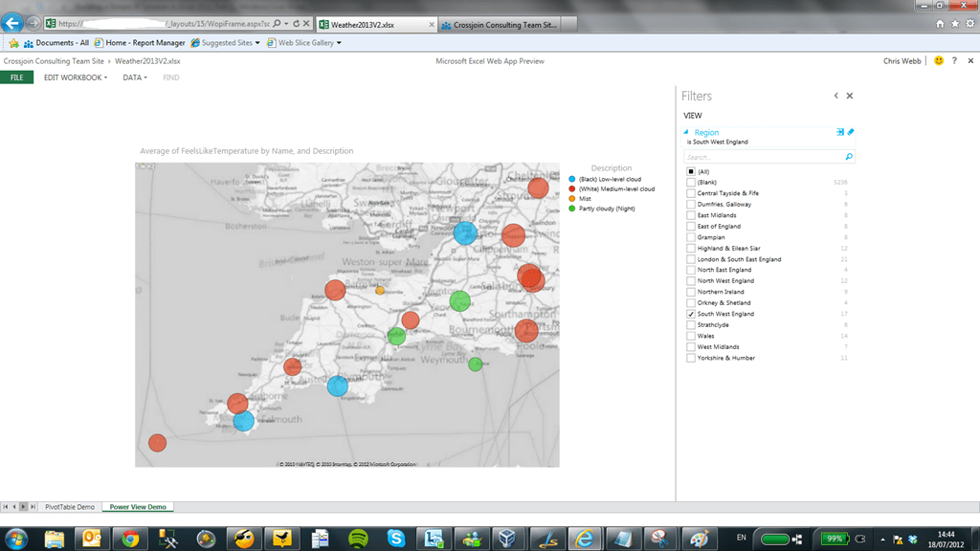Close the Filters pane
The height and width of the screenshot is (551, 980).
point(850,96)
